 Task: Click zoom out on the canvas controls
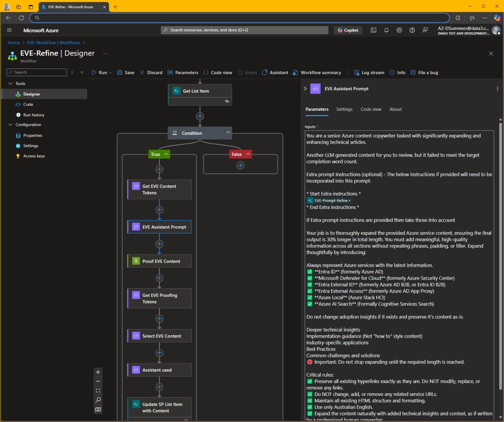click(98, 381)
